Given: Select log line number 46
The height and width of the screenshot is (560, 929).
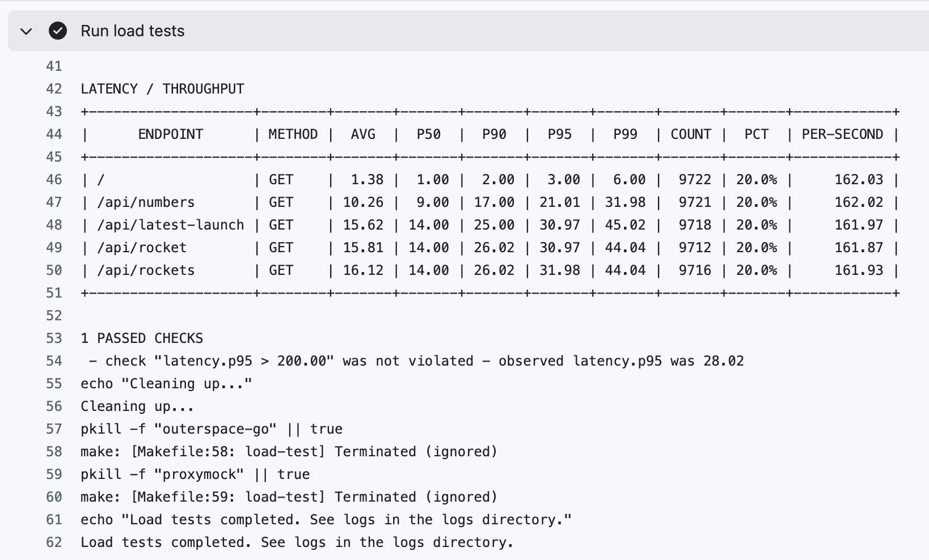Looking at the screenshot, I should pos(54,180).
